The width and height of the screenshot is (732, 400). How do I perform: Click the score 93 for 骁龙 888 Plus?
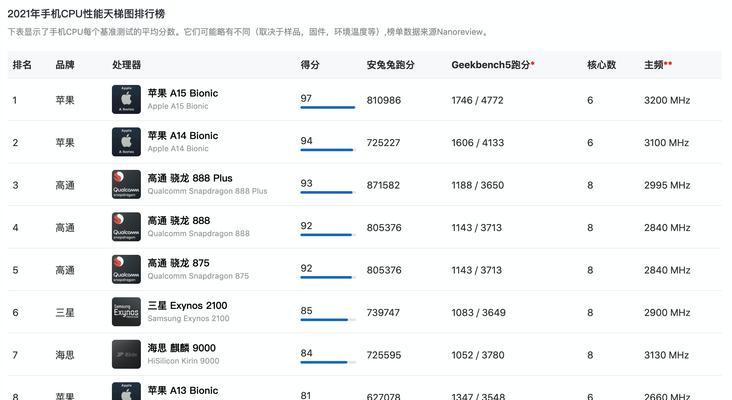pos(306,183)
